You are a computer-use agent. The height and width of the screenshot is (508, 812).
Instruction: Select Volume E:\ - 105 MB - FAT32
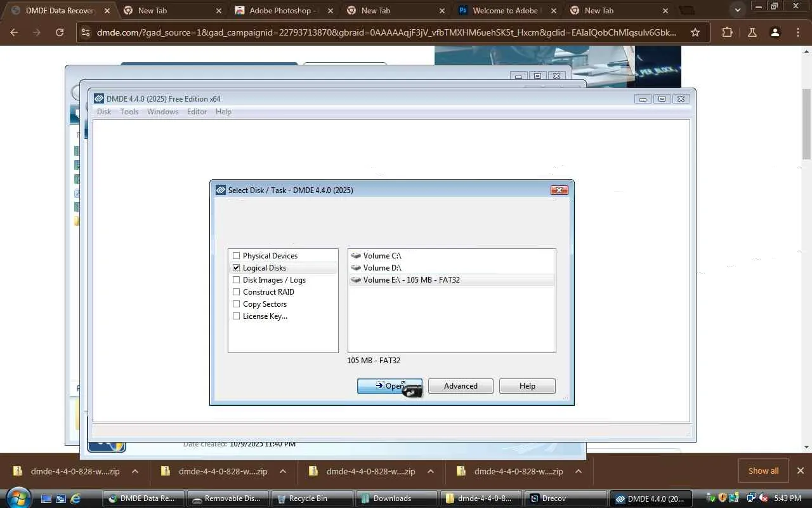(x=452, y=280)
